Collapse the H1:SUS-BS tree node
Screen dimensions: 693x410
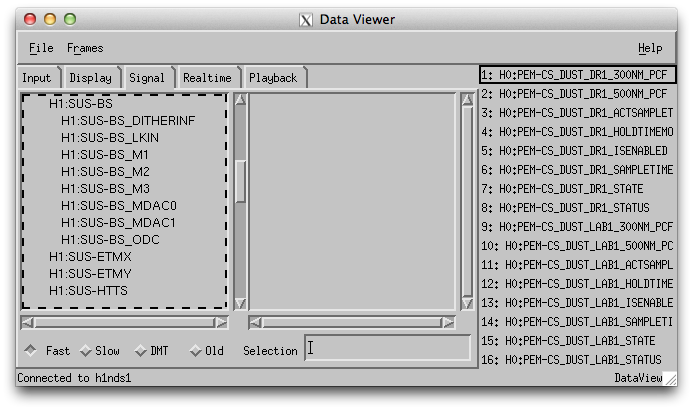coord(81,104)
